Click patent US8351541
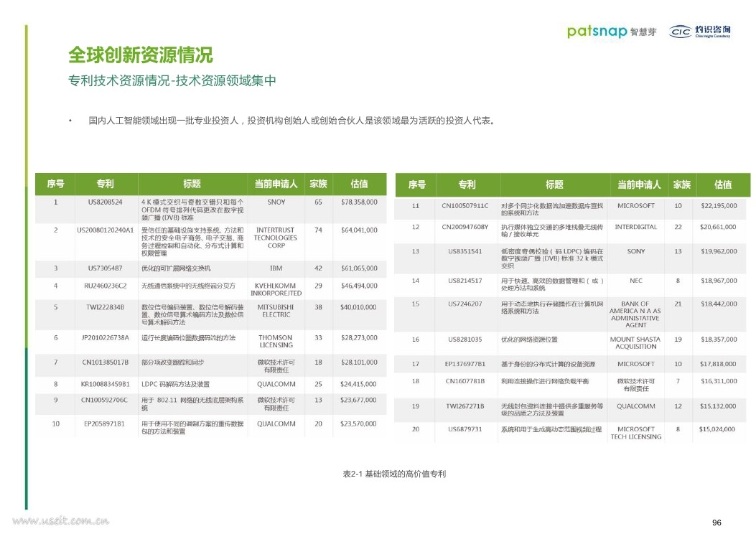756x534 pixels. tap(465, 251)
